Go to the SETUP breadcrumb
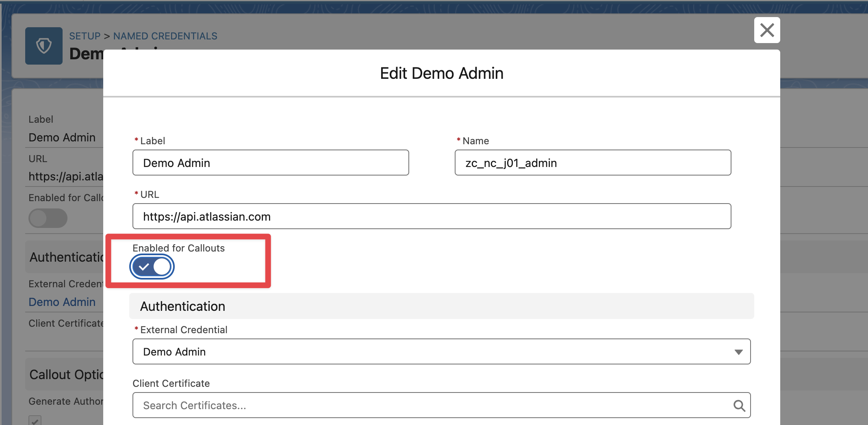Viewport: 868px width, 425px height. pyautogui.click(x=85, y=36)
